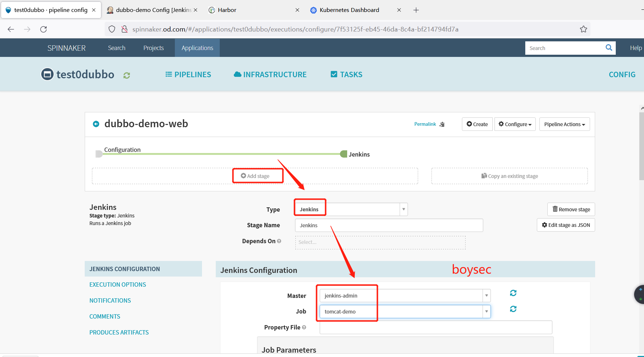Click the Create pipeline button
644x357 pixels.
pos(477,124)
